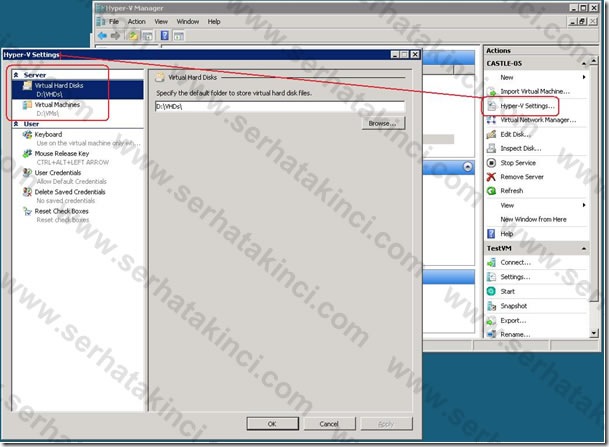
Task: Click the green Start icon under TestVM
Action: tap(491, 291)
